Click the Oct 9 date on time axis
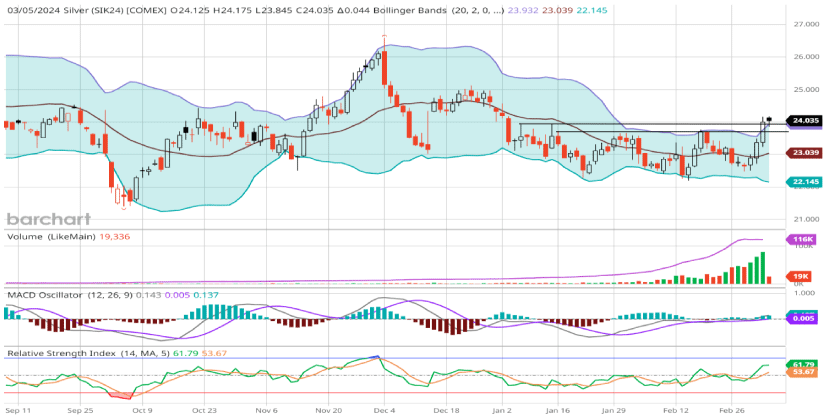 [x=140, y=410]
